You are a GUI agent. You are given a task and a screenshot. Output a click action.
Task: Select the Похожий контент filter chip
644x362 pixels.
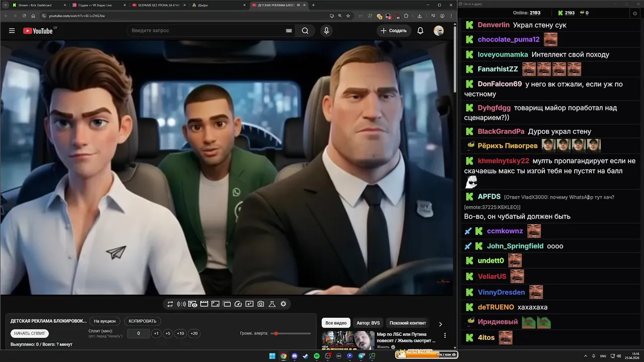(408, 323)
